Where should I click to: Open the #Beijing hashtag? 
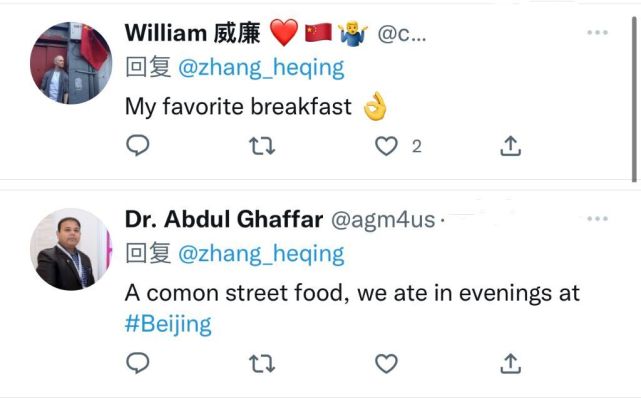[x=168, y=324]
